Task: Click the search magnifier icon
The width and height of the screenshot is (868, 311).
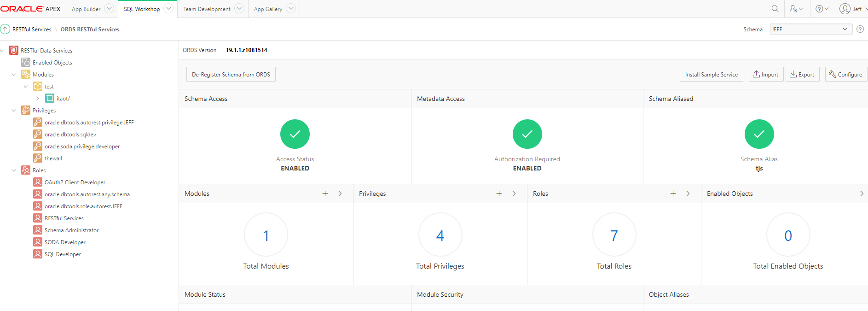Action: 775,9
